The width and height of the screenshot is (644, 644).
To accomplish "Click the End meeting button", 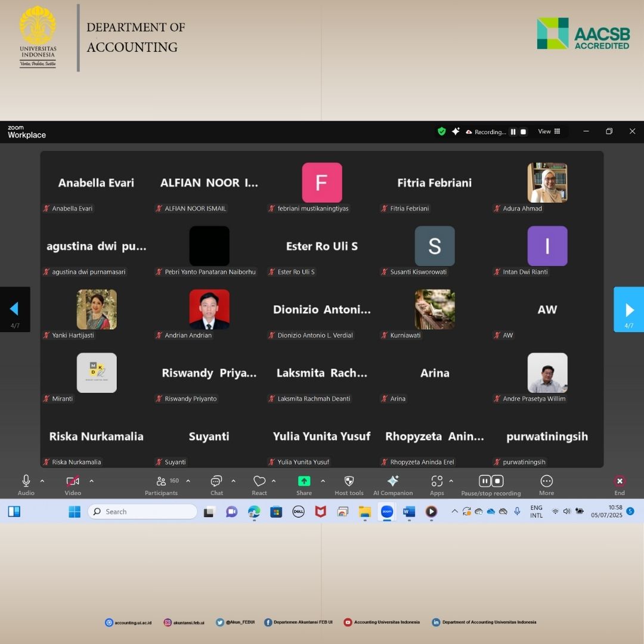I will (620, 482).
